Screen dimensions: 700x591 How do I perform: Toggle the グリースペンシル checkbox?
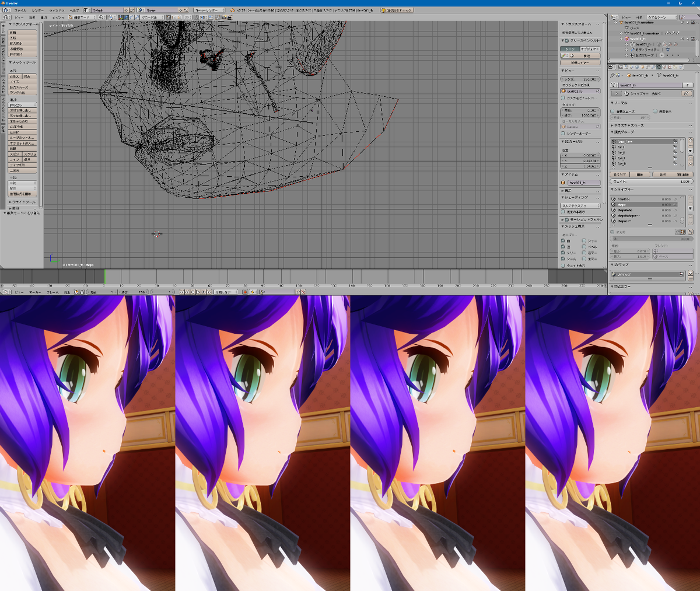567,40
